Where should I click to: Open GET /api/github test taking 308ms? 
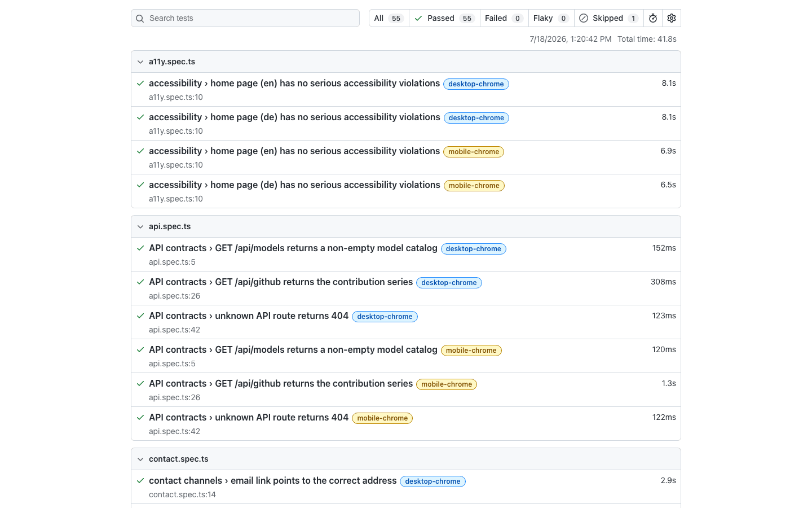pos(281,282)
